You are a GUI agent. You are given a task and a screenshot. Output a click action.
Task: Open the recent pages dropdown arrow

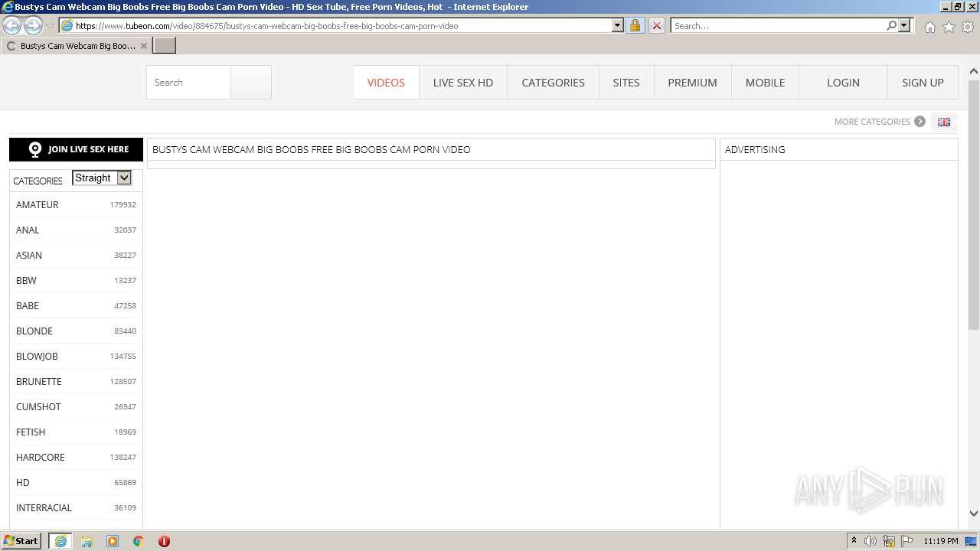[x=50, y=26]
